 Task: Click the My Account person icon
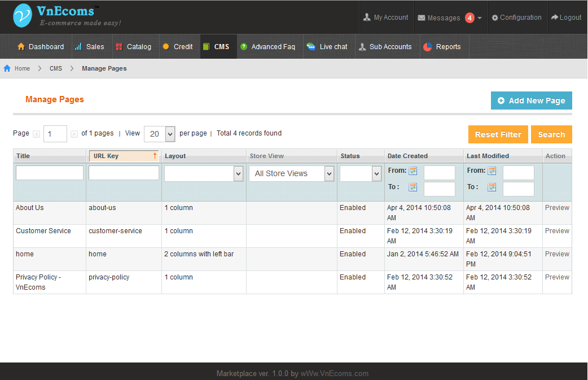[x=367, y=18]
